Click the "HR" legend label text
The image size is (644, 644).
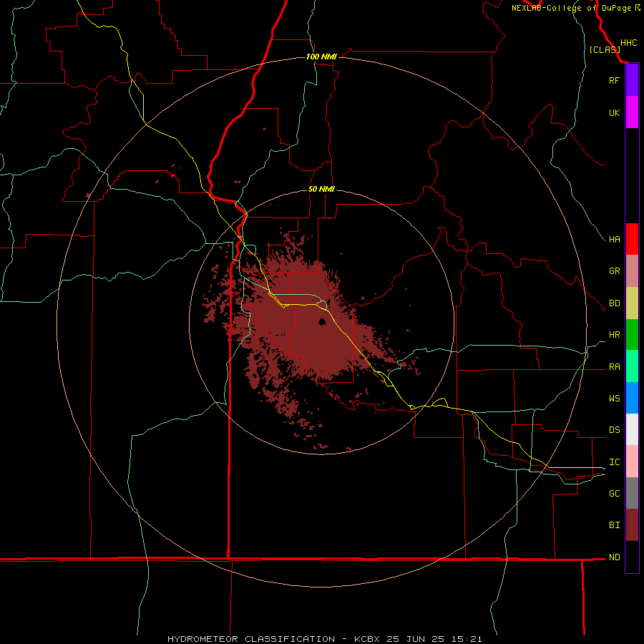pos(614,335)
